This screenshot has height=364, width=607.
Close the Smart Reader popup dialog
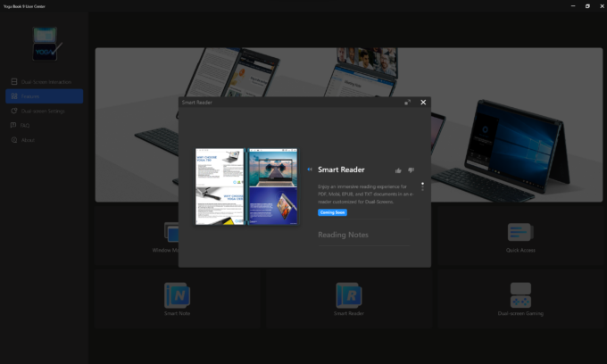click(x=423, y=103)
